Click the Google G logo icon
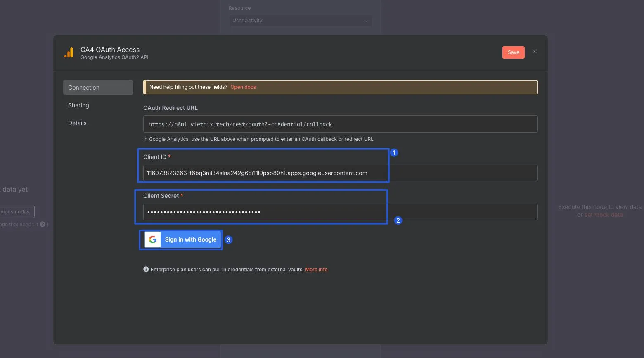Image resolution: width=644 pixels, height=358 pixels. tap(153, 239)
